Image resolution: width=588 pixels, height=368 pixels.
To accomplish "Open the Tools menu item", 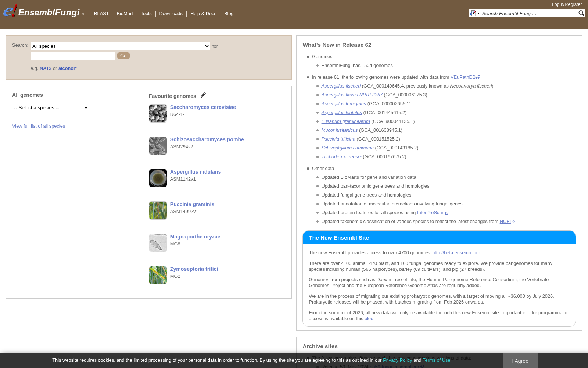I will click(x=146, y=14).
